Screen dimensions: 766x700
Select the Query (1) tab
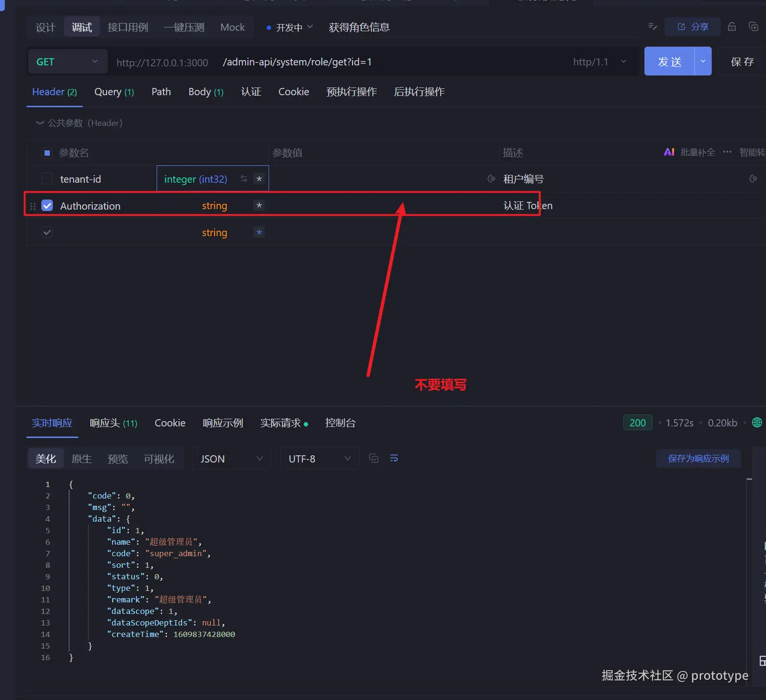114,92
